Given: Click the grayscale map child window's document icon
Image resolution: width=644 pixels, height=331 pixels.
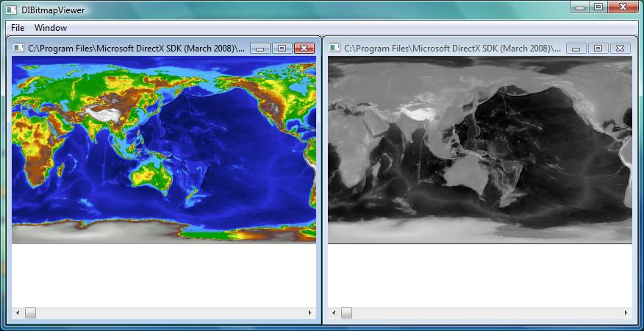Looking at the screenshot, I should [x=334, y=48].
